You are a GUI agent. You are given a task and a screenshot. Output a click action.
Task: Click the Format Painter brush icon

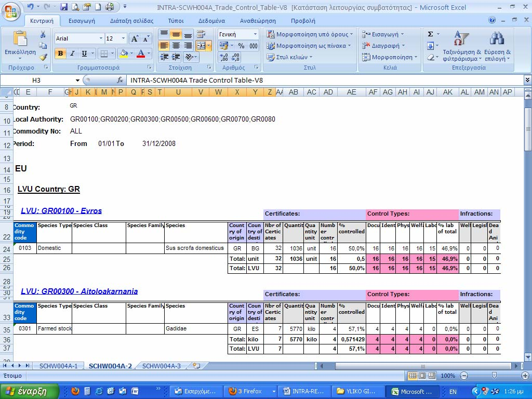point(43,57)
